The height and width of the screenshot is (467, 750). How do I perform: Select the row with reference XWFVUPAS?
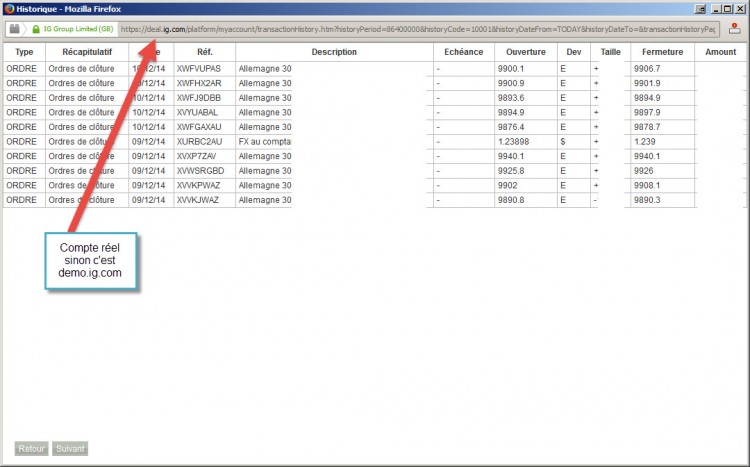[x=375, y=69]
